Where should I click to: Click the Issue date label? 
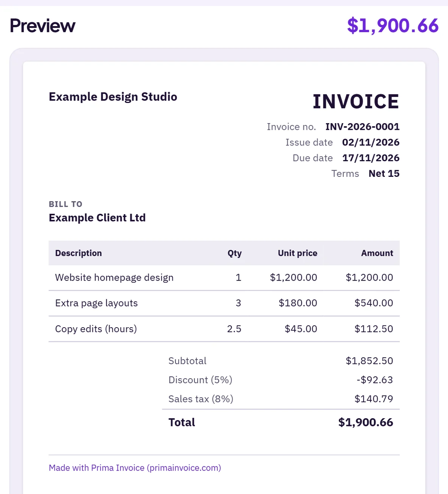(309, 143)
